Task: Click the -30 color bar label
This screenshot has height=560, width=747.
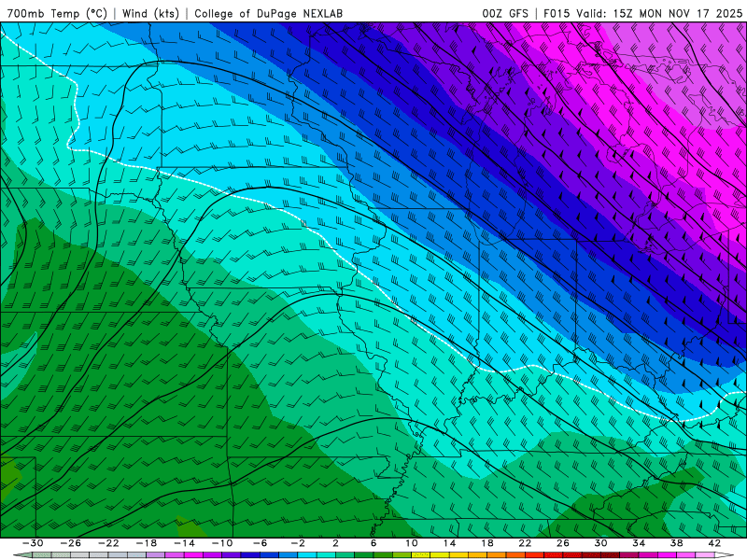Action: click(33, 543)
